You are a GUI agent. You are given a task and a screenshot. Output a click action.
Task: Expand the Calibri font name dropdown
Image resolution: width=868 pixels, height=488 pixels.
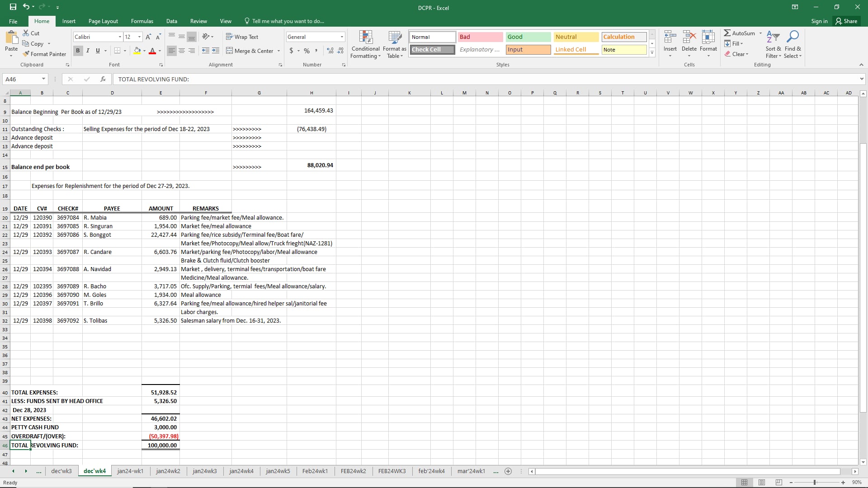coord(120,37)
